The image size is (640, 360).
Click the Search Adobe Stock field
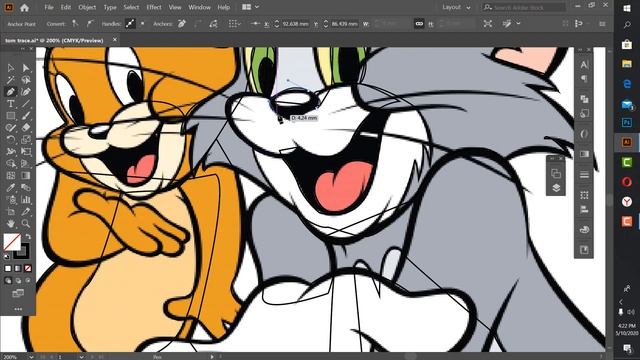tap(524, 7)
